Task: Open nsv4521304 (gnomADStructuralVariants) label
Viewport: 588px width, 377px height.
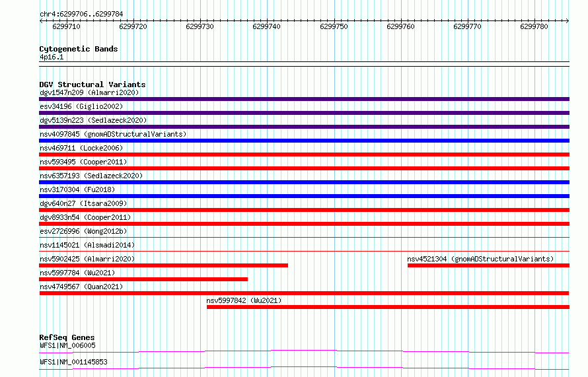Action: click(x=480, y=259)
